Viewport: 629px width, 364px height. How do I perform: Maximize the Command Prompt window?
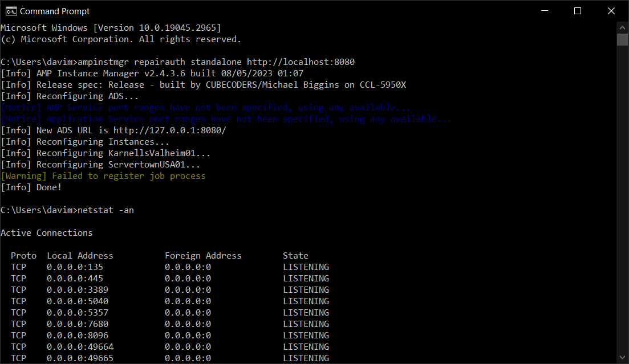(578, 11)
